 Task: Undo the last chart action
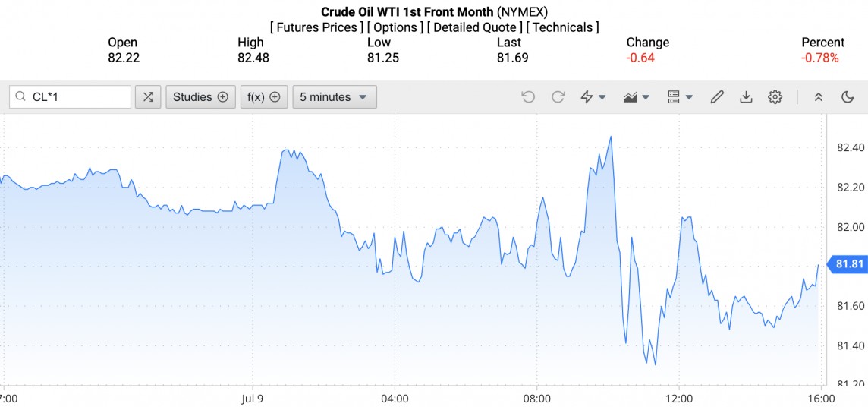528,97
